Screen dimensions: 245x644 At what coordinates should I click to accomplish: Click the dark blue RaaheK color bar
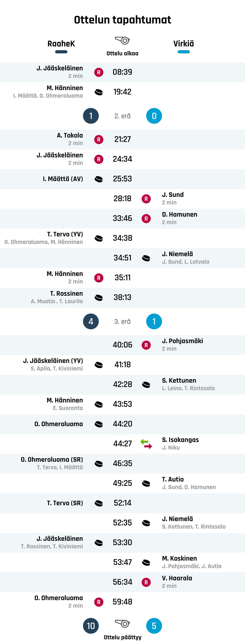click(x=61, y=52)
